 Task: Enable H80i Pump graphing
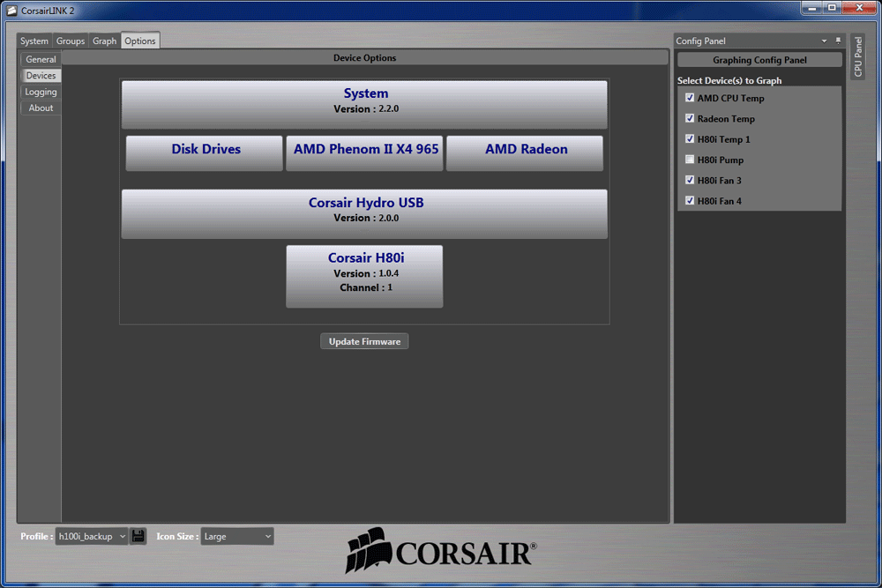689,160
